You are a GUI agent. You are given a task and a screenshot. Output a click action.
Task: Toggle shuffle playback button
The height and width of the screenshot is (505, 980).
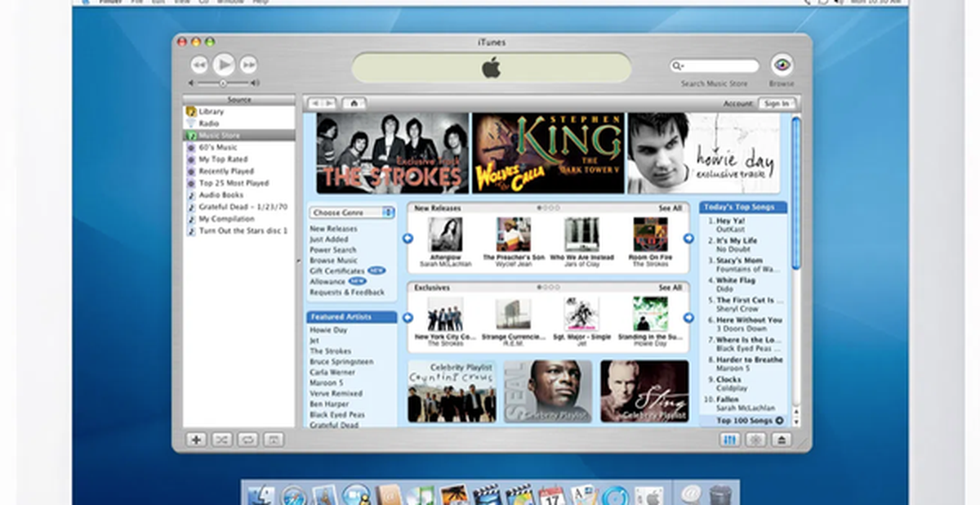[x=221, y=440]
